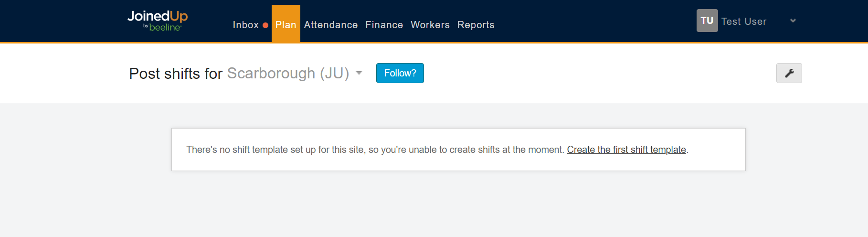Click the Post shifts for heading
The width and height of the screenshot is (868, 237).
click(x=176, y=74)
